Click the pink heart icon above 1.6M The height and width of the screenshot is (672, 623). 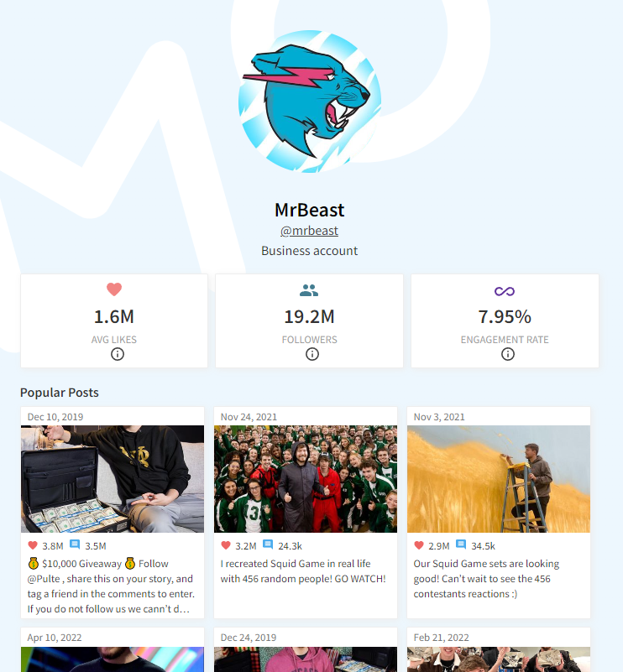114,289
